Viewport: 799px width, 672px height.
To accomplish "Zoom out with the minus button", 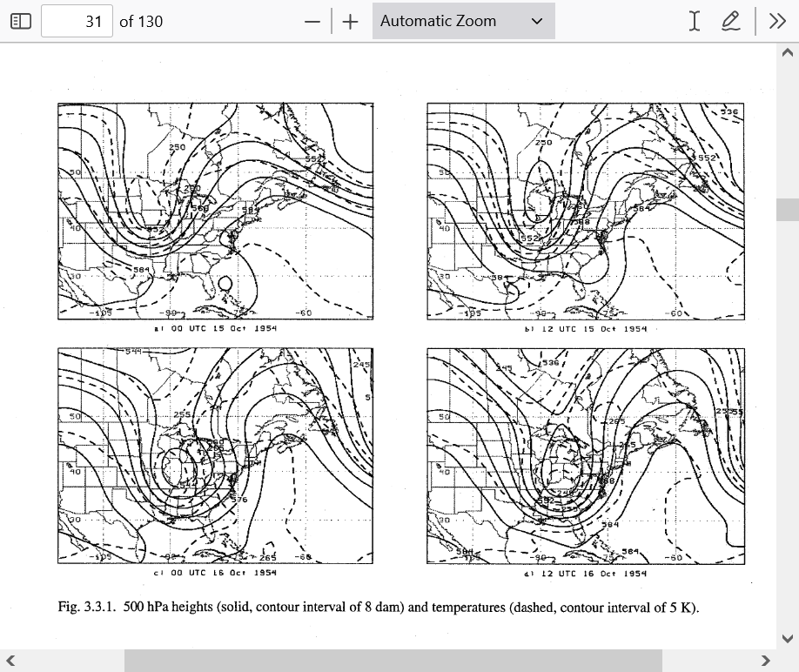I will 313,21.
